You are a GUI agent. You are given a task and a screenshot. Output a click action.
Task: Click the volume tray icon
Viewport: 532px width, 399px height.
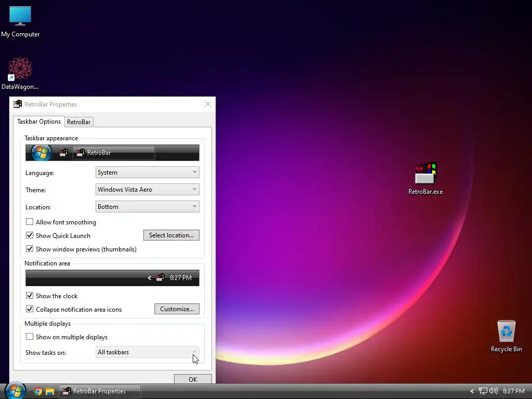click(x=494, y=391)
